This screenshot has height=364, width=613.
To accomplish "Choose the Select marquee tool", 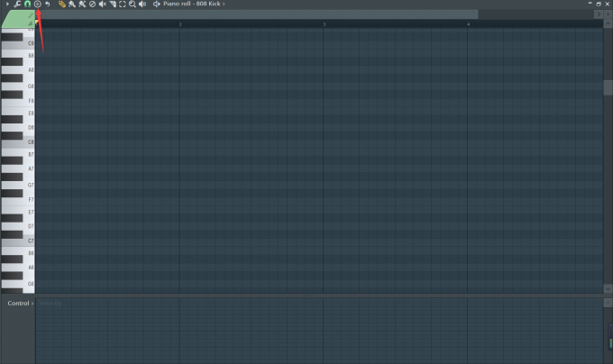I will 123,4.
